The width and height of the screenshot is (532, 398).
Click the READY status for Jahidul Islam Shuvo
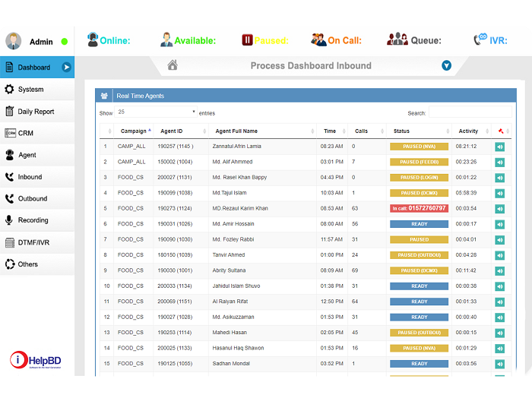pos(419,286)
